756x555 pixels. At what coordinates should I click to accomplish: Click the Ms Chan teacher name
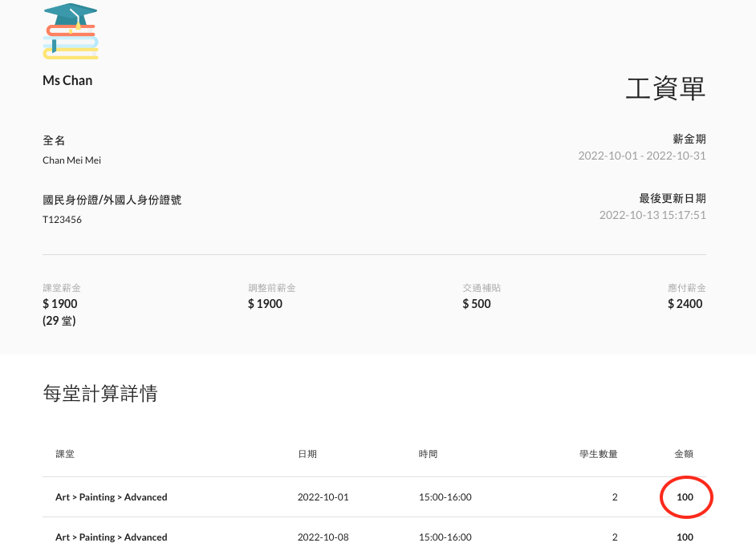coord(67,80)
